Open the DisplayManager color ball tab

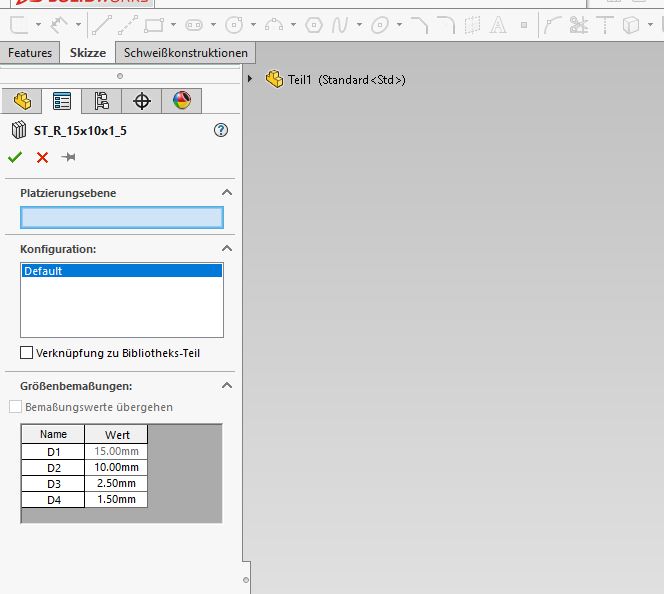[x=182, y=101]
